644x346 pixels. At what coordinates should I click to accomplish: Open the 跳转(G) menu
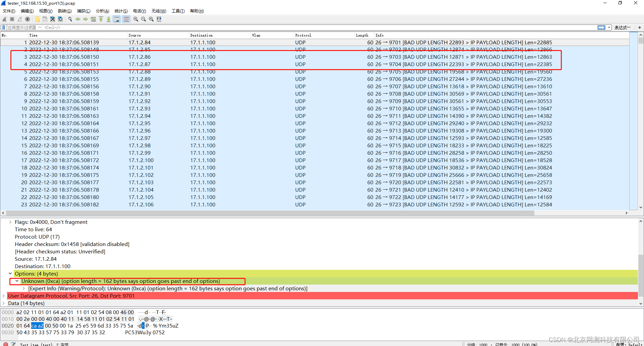click(65, 11)
